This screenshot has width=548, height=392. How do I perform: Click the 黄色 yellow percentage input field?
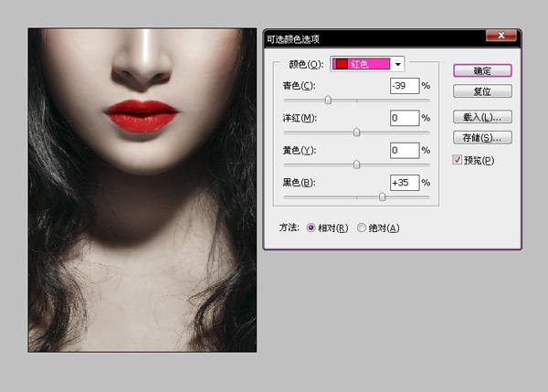pyautogui.click(x=405, y=151)
